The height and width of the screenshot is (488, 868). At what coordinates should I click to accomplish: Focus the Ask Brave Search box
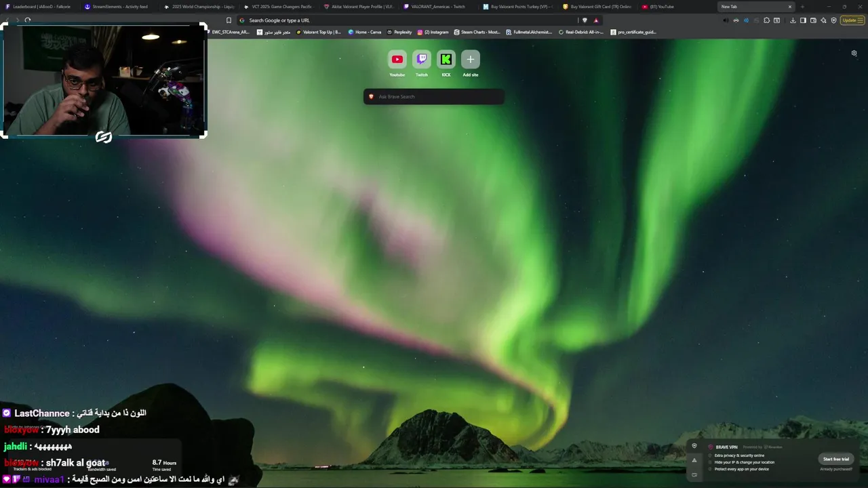point(433,97)
